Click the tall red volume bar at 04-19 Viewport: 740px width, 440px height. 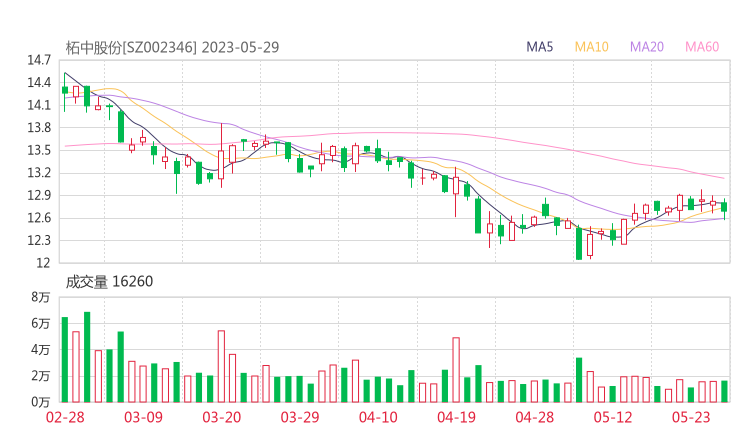[456, 370]
